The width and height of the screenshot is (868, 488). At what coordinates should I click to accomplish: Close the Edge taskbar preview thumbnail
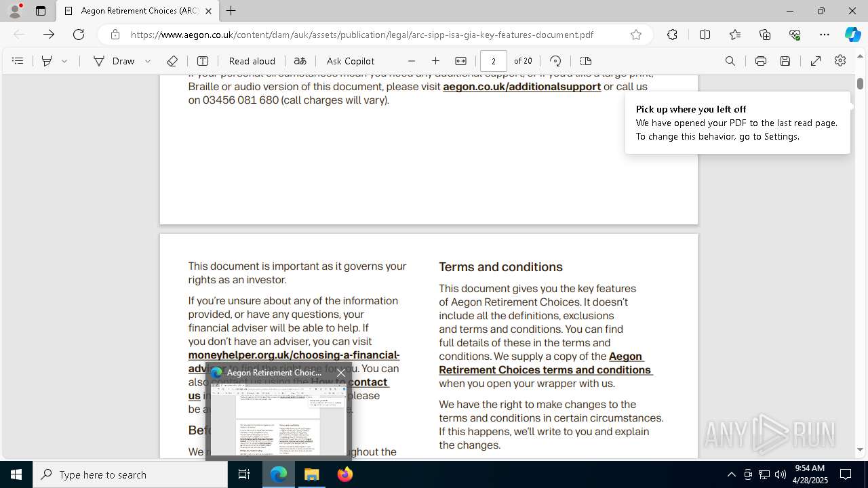(341, 373)
